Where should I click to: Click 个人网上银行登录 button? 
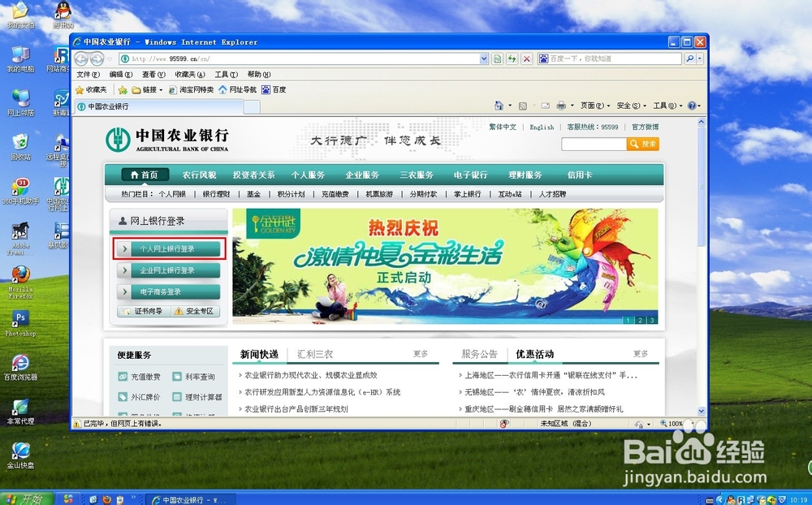point(169,248)
